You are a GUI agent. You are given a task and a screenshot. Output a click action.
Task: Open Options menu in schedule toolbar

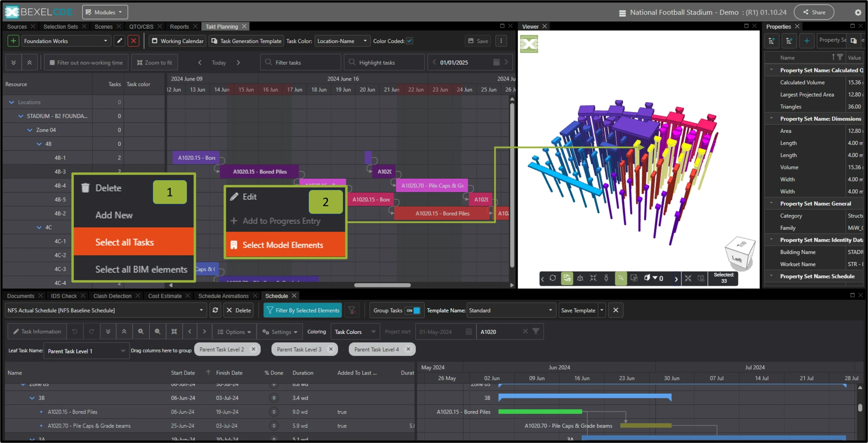pyautogui.click(x=234, y=332)
